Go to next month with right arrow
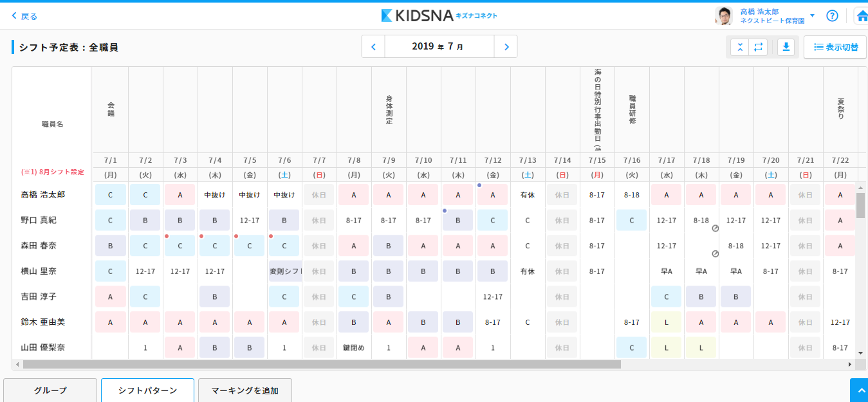Image resolution: width=868 pixels, height=402 pixels. click(x=506, y=47)
